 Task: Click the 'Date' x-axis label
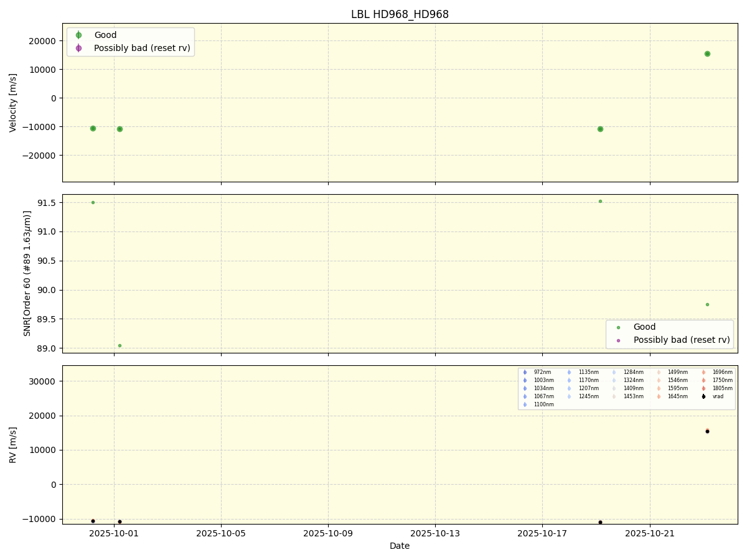coord(400,546)
